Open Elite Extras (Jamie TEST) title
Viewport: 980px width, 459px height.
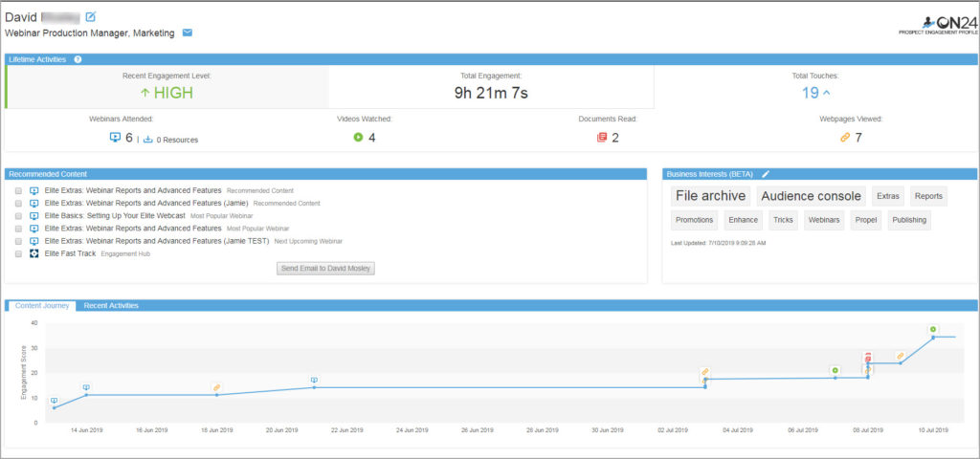click(x=157, y=241)
